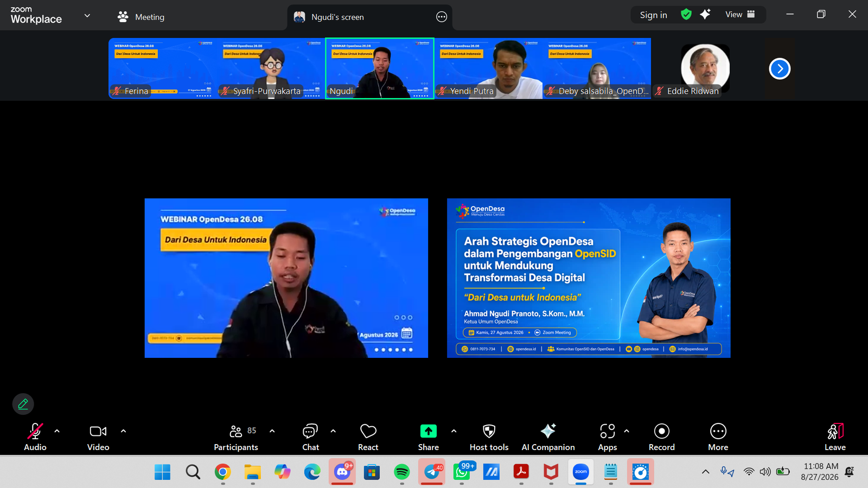Show next participants with blue arrow

[x=780, y=68]
